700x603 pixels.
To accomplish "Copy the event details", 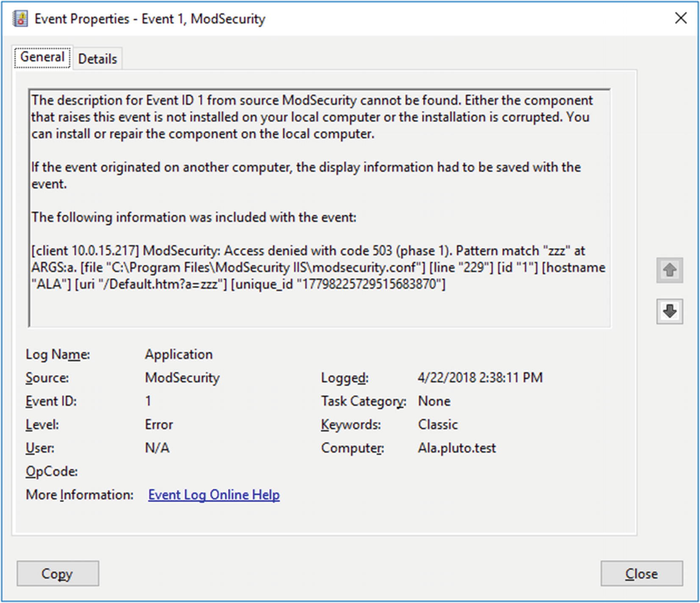I will [58, 573].
